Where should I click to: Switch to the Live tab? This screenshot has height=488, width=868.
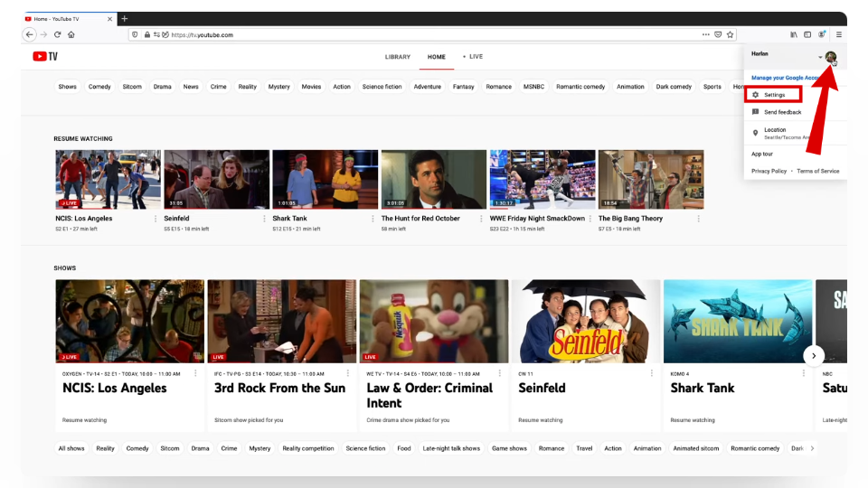coord(473,56)
